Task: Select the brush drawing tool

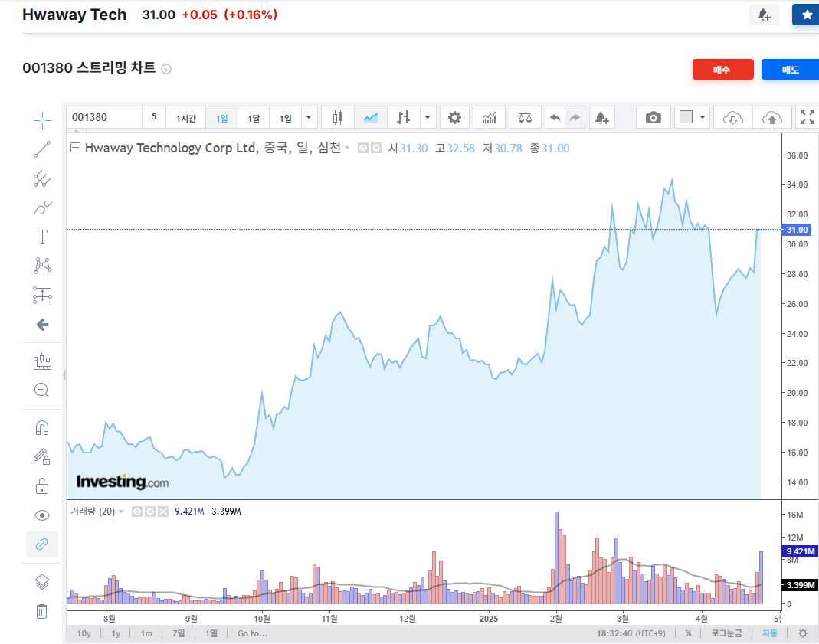Action: [42, 208]
